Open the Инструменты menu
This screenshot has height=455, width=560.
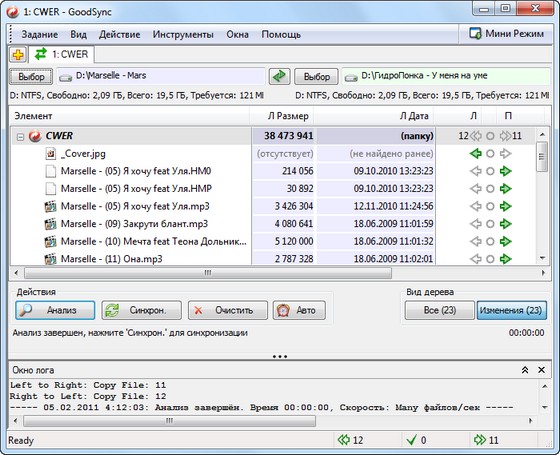tap(183, 35)
